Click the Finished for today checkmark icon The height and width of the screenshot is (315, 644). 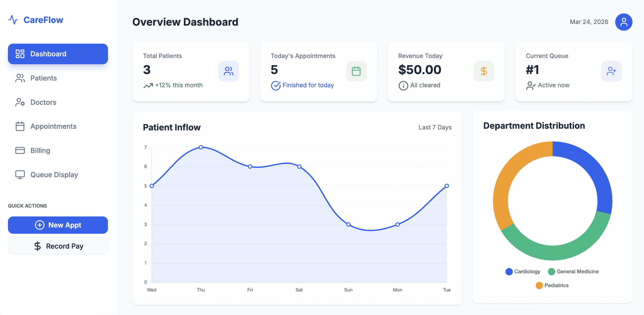[275, 86]
